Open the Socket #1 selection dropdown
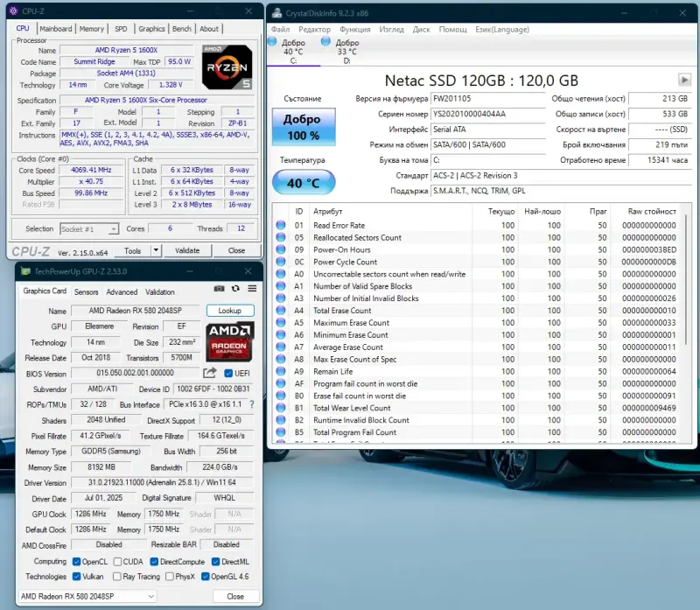The width and height of the screenshot is (700, 610). (x=89, y=229)
